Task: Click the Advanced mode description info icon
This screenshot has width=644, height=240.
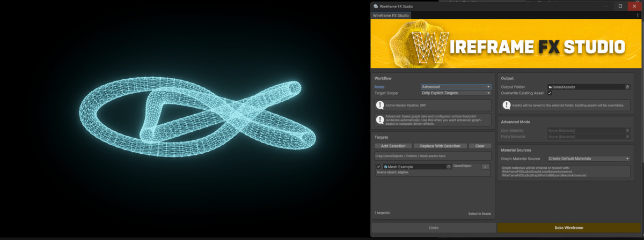Action: pyautogui.click(x=380, y=120)
